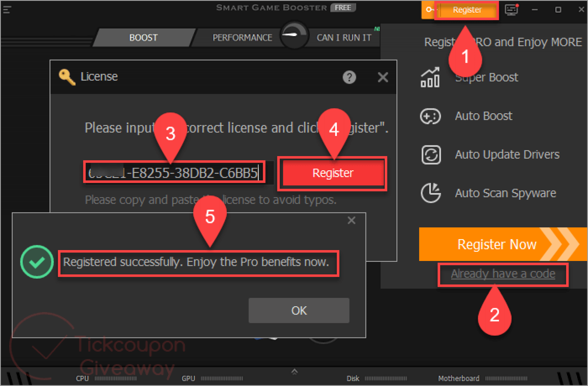Image resolution: width=588 pixels, height=386 pixels.
Task: Click OK on success message
Action: pos(299,311)
